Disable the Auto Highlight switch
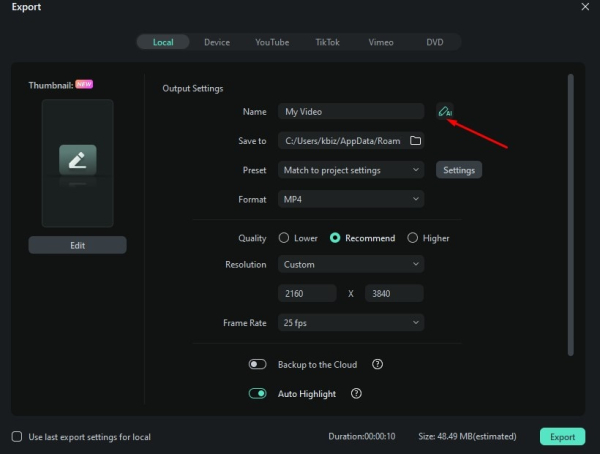This screenshot has height=454, width=600. click(x=258, y=394)
